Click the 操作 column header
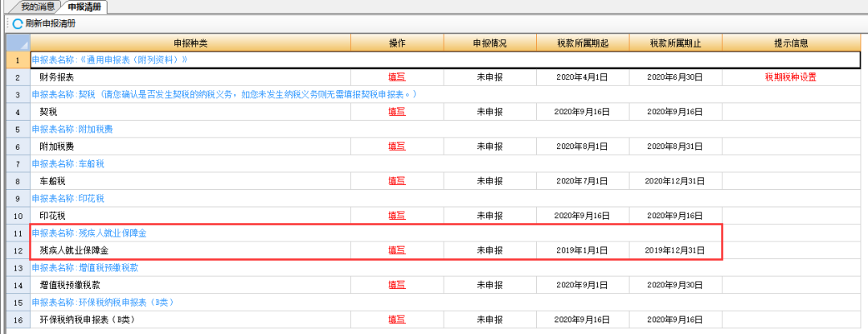The width and height of the screenshot is (868, 334). (397, 43)
